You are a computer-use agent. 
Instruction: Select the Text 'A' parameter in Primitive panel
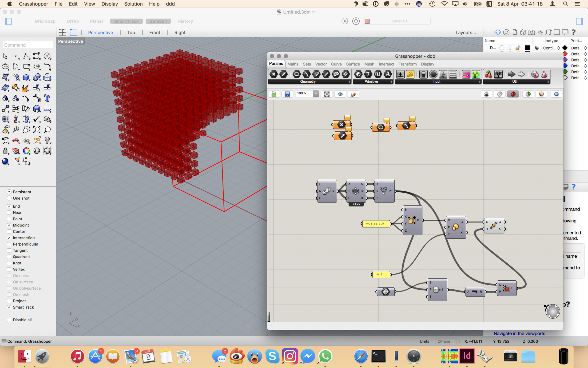(x=388, y=74)
